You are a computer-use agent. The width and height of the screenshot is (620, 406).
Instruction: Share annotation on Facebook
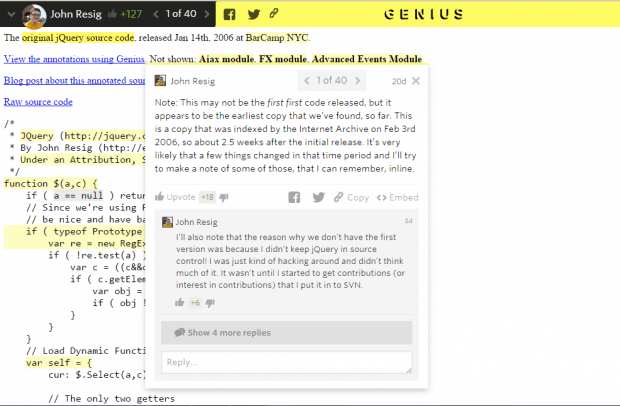(x=294, y=197)
